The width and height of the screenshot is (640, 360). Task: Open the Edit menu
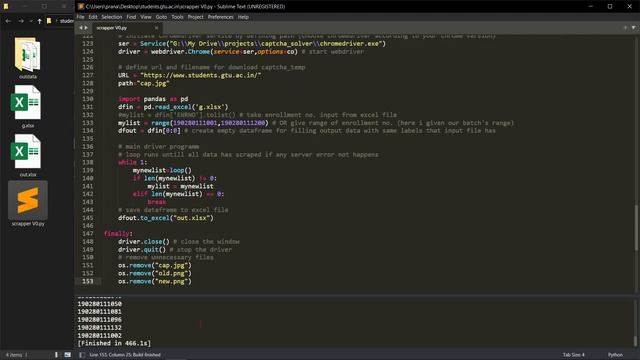coord(93,17)
